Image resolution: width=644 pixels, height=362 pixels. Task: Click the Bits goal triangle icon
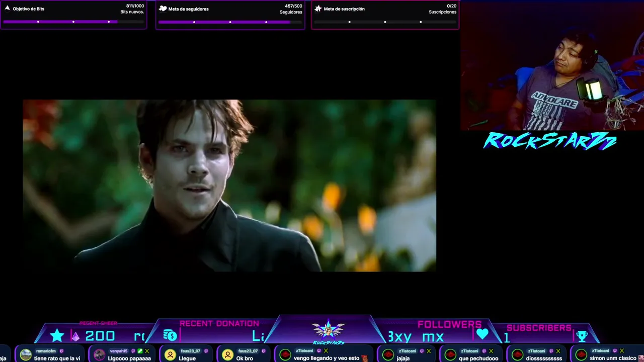point(8,8)
